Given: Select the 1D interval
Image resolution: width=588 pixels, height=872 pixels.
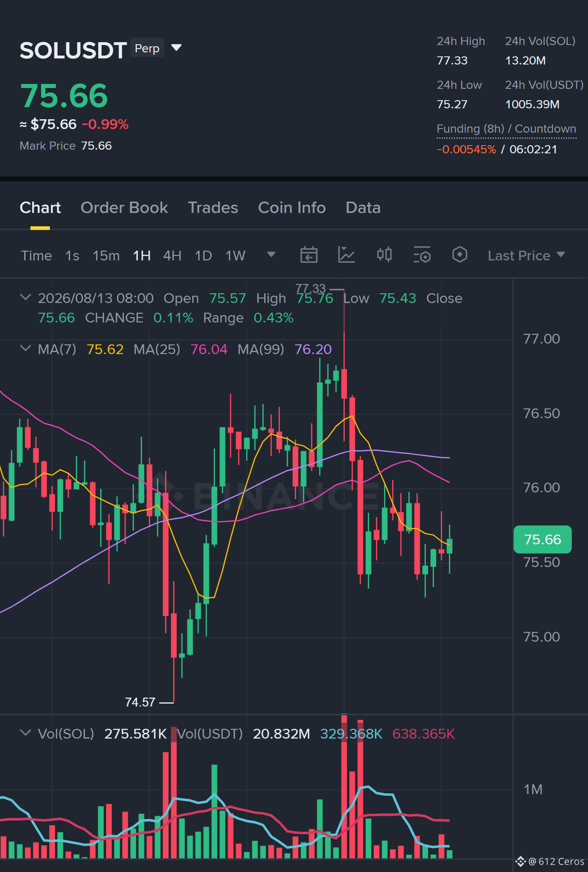Looking at the screenshot, I should coord(204,256).
